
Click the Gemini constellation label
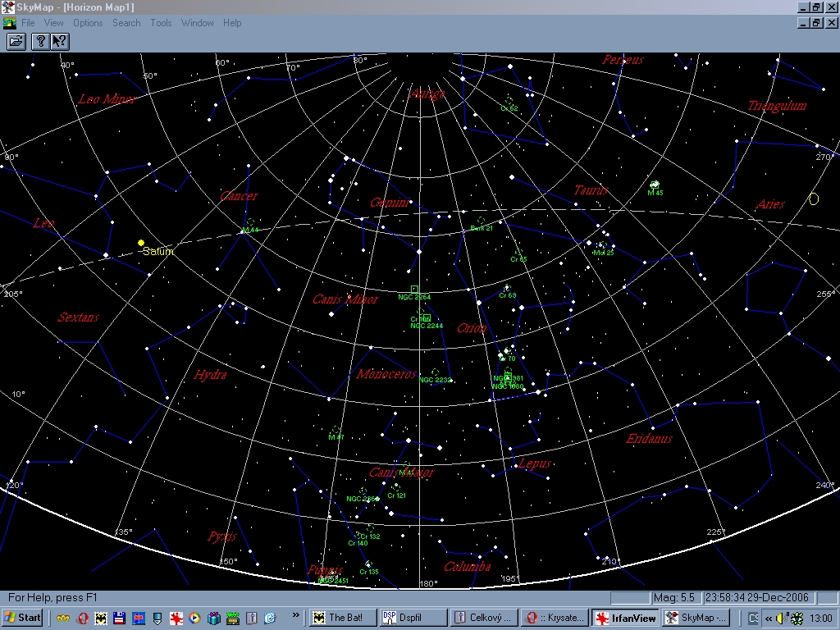coord(390,203)
